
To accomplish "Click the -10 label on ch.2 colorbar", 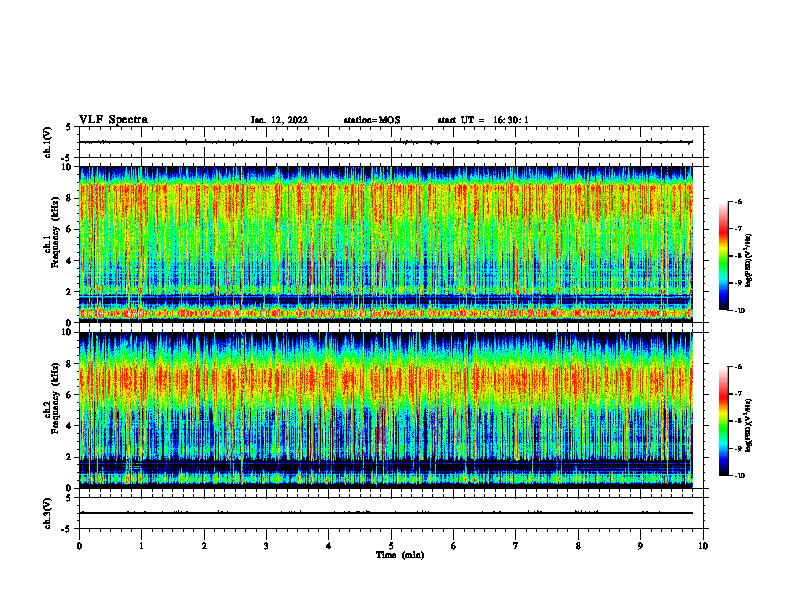I will pyautogui.click(x=739, y=476).
